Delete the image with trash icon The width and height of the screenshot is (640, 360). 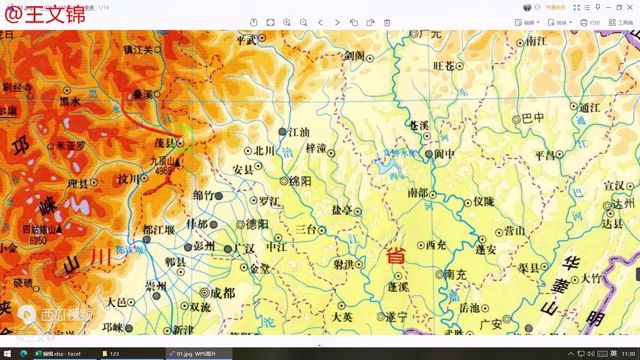coord(387,22)
